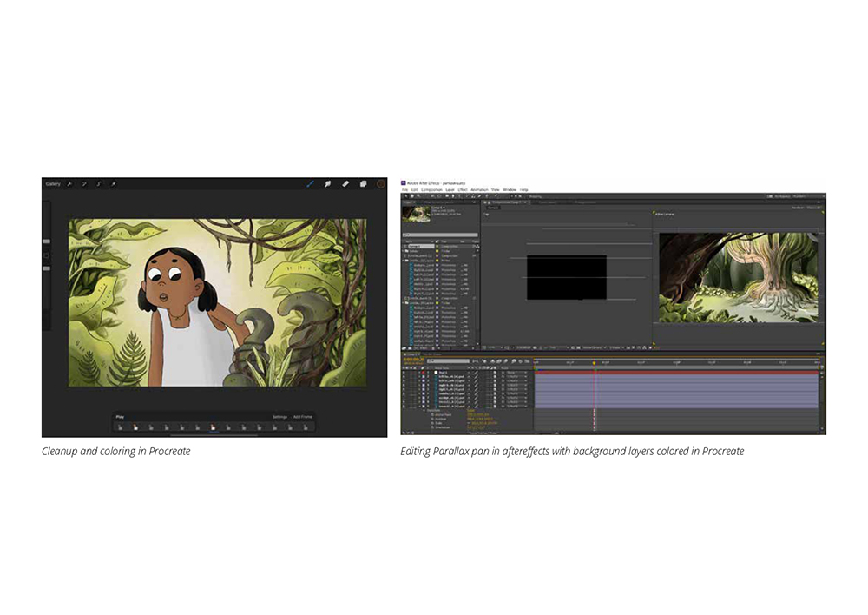Return to the Procreate Gallery
Viewport: 868px width, 615px height.
(53, 184)
